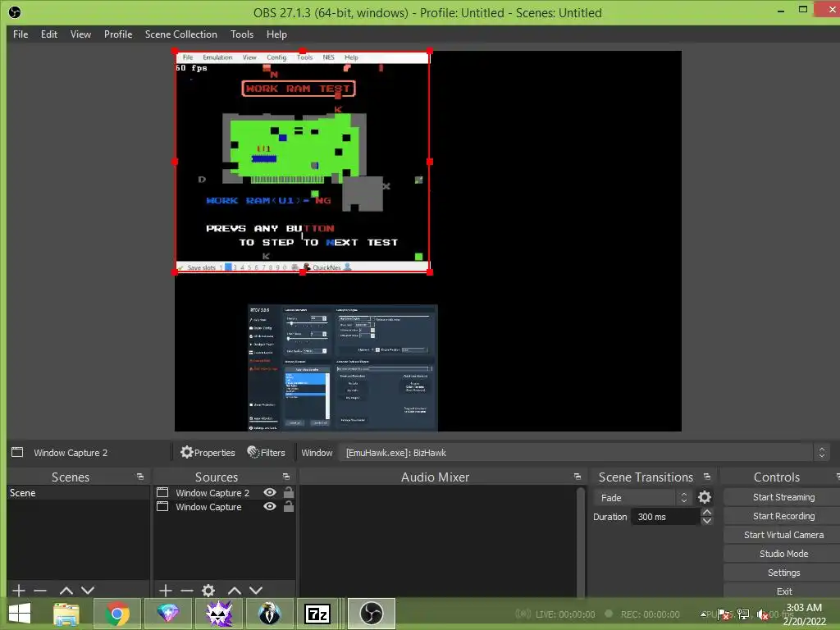Add a new scene with plus icon
Viewport: 840px width, 630px height.
[18, 591]
